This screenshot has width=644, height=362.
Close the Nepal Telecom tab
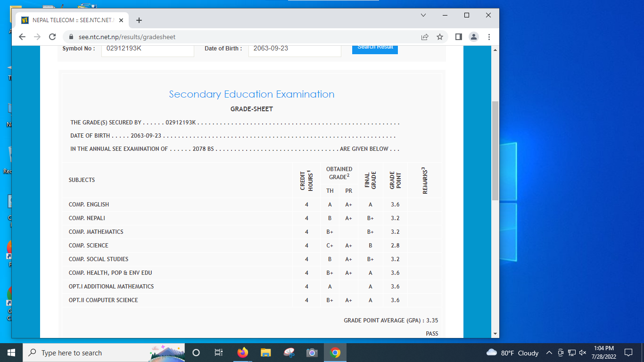click(121, 20)
